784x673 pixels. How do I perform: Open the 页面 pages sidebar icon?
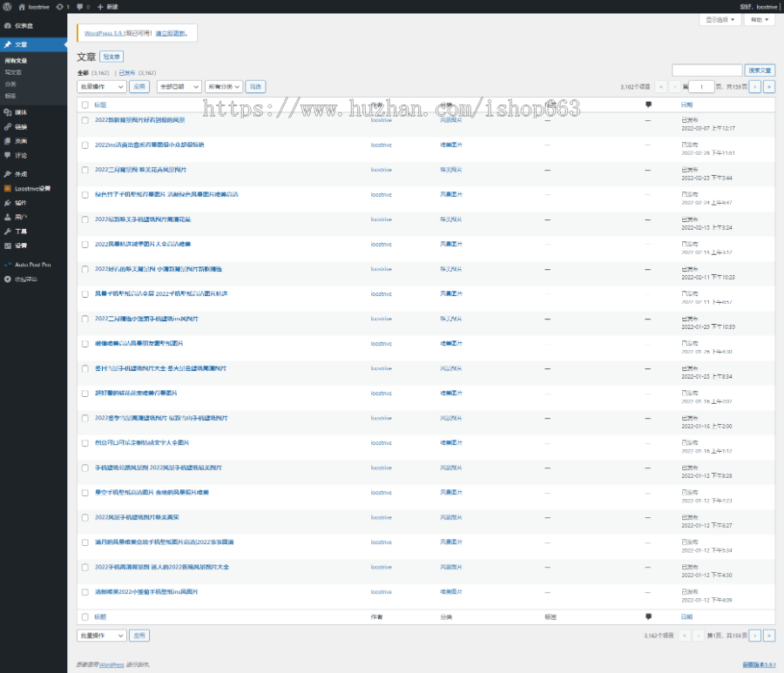tap(8, 141)
